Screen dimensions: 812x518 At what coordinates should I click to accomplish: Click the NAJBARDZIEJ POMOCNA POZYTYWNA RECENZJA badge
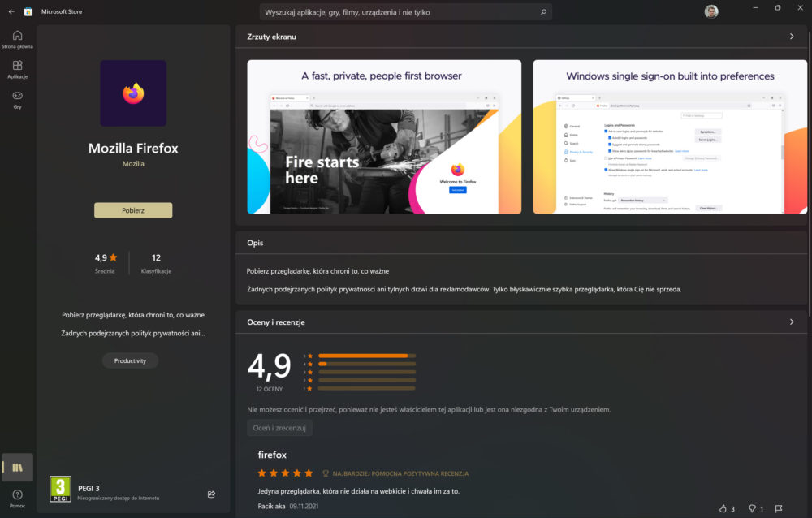(x=395, y=473)
